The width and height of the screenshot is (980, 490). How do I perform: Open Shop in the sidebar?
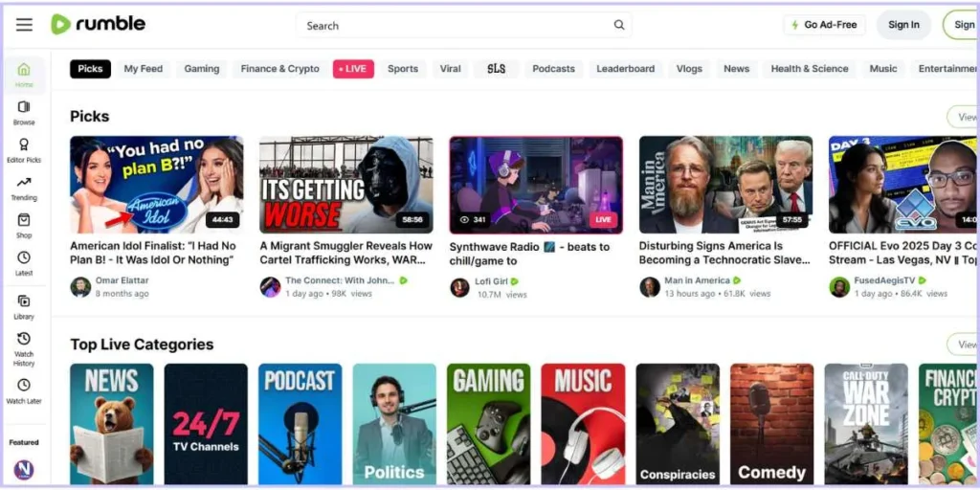24,226
